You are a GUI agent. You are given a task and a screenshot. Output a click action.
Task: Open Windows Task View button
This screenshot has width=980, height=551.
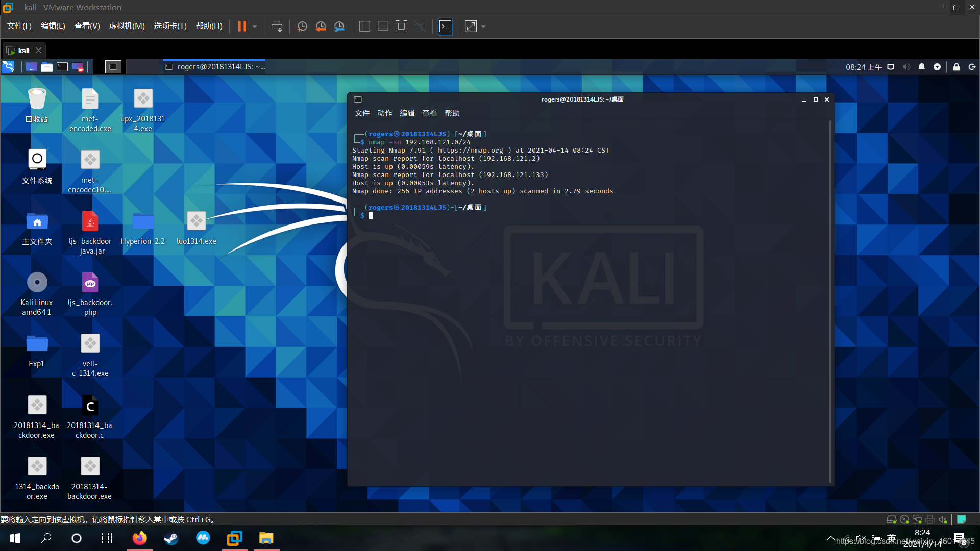[107, 538]
